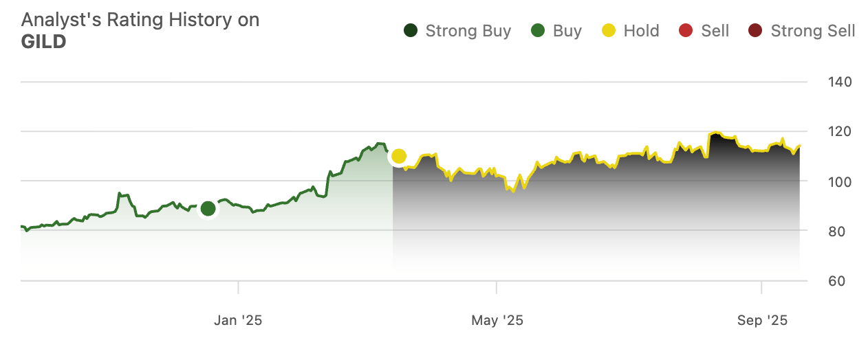Click the dark green Strong Buy legend dot
This screenshot has height=338, width=868.
pyautogui.click(x=411, y=31)
